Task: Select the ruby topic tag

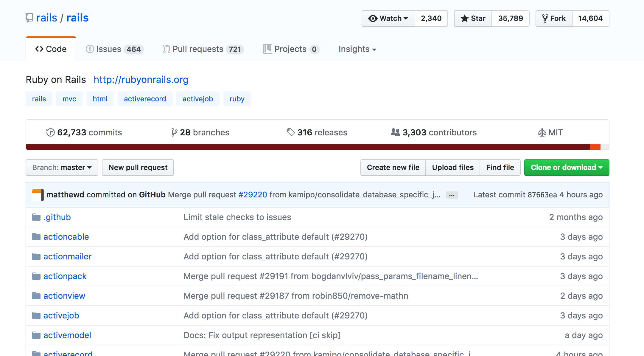Action: (x=237, y=99)
